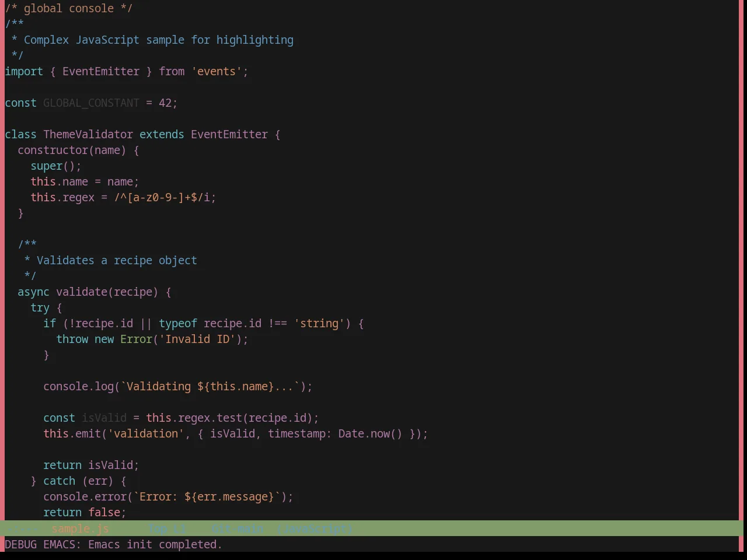747x560 pixels.
Task: Click the 'return isValid;' line
Action: 91,465
